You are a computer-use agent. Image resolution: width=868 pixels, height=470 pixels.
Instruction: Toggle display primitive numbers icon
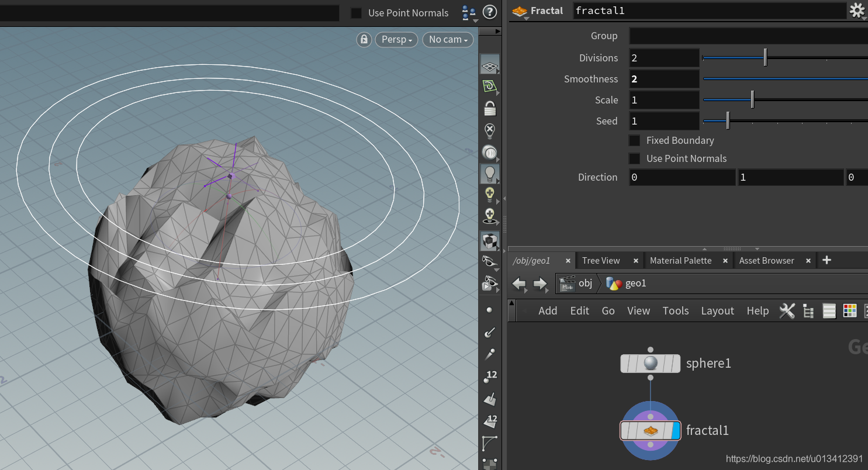click(490, 421)
